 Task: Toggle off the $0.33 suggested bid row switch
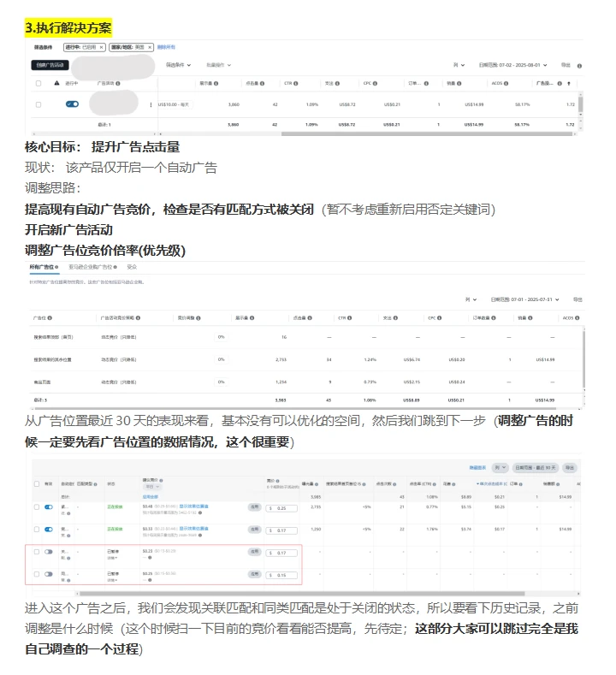click(x=49, y=530)
